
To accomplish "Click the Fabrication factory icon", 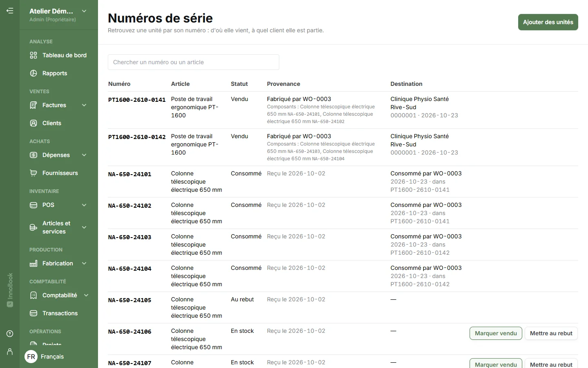I will pos(33,263).
